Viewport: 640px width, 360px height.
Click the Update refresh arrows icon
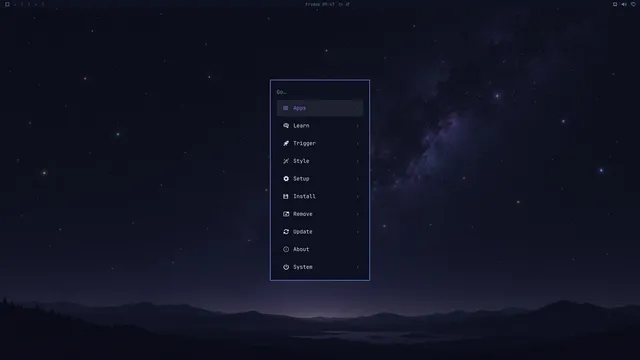pyautogui.click(x=286, y=231)
